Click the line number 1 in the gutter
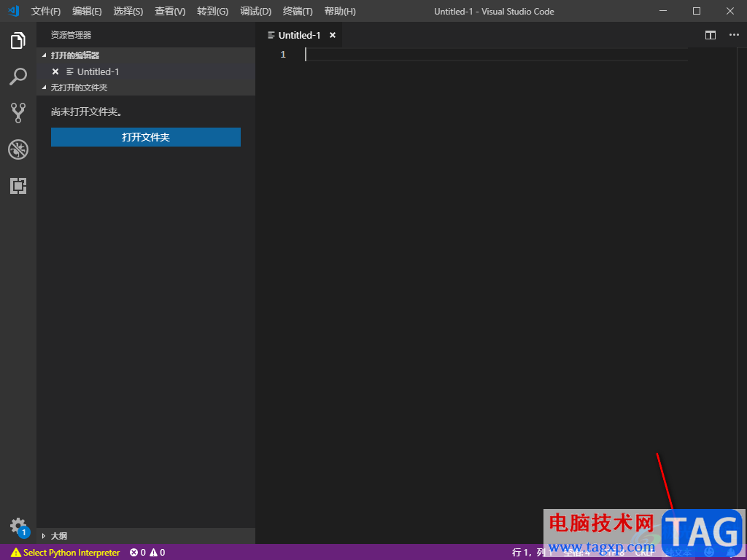 tap(283, 55)
